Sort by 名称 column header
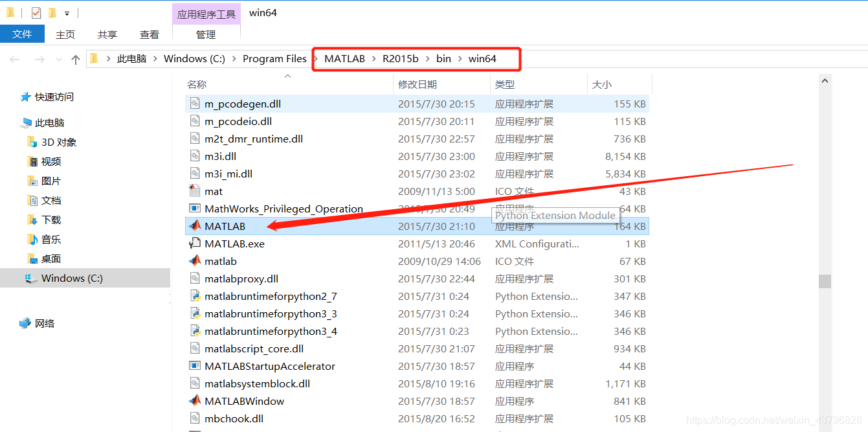Screen dimensions: 868x432 tap(289, 84)
